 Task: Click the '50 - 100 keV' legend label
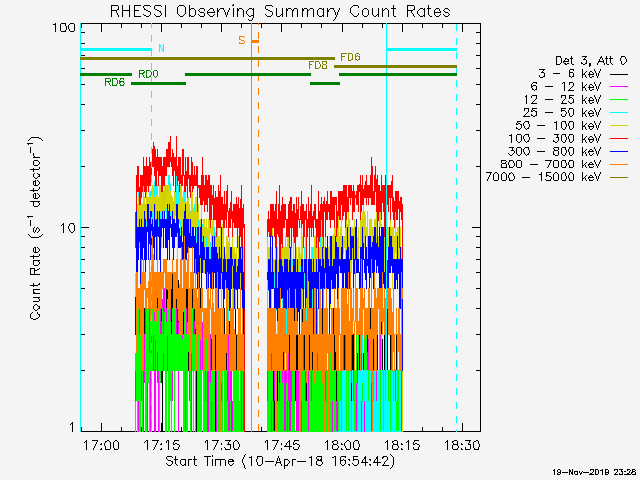[558, 125]
